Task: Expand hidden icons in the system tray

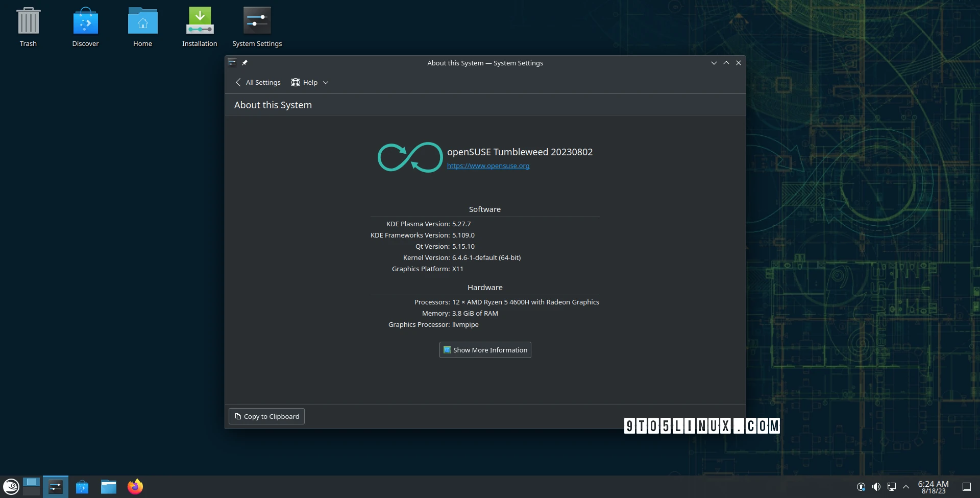Action: (x=906, y=486)
